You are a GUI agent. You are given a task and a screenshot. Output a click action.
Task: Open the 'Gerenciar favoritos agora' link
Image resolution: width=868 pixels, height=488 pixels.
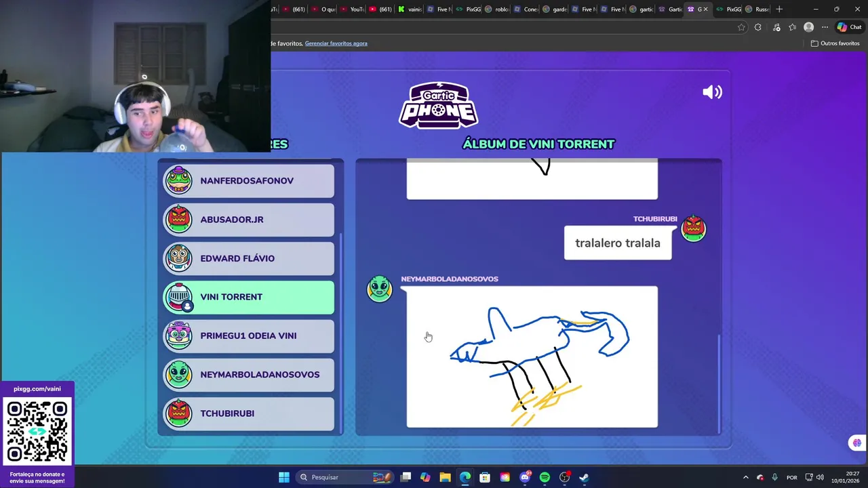tap(336, 43)
